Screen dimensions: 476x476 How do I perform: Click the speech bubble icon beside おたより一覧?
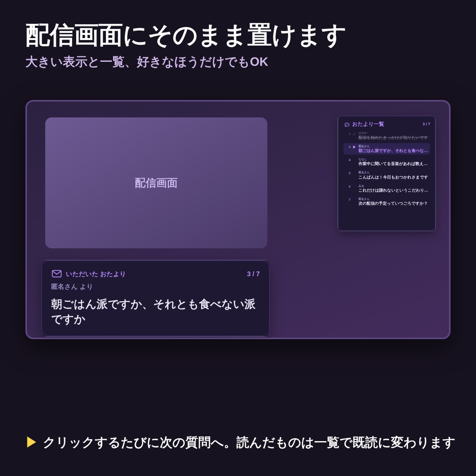click(x=347, y=125)
